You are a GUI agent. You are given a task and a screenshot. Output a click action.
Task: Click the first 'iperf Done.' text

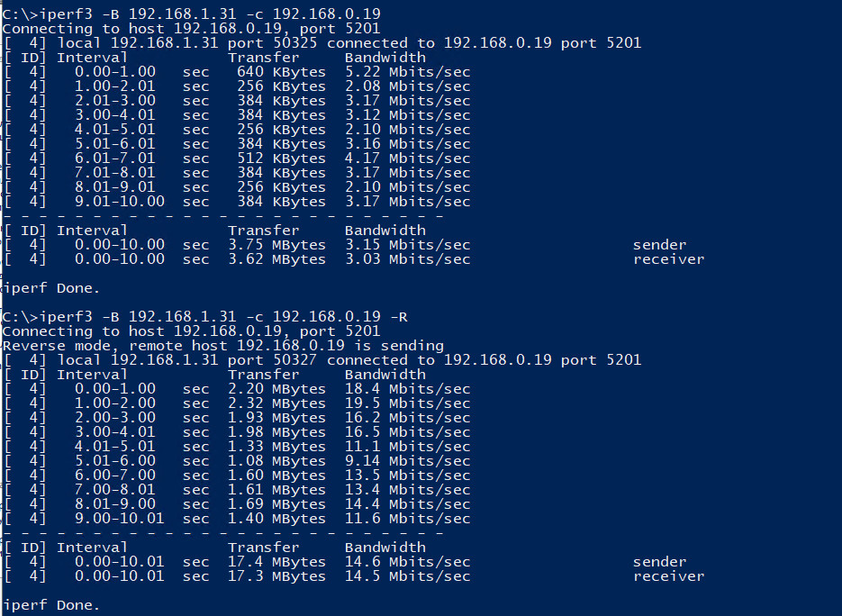51,288
